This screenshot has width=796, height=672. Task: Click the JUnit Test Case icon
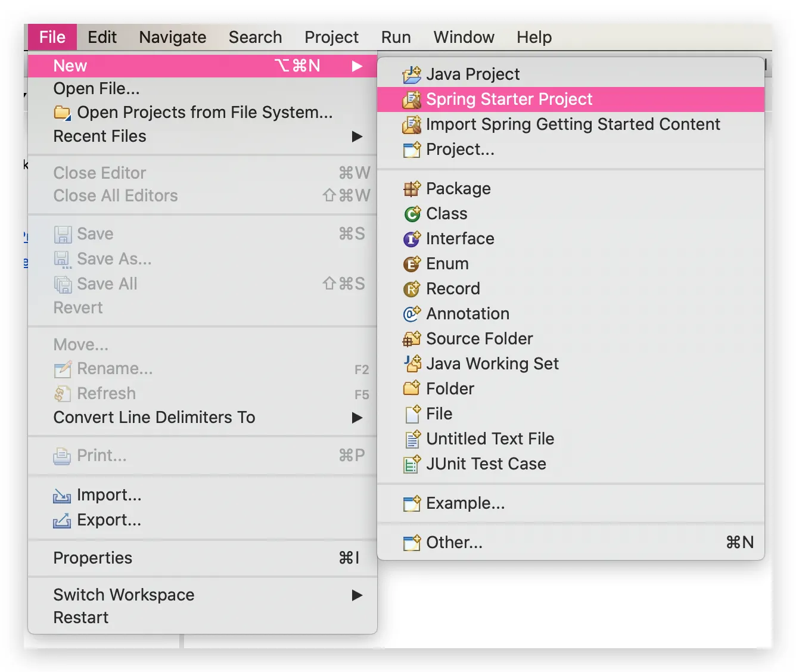click(412, 464)
